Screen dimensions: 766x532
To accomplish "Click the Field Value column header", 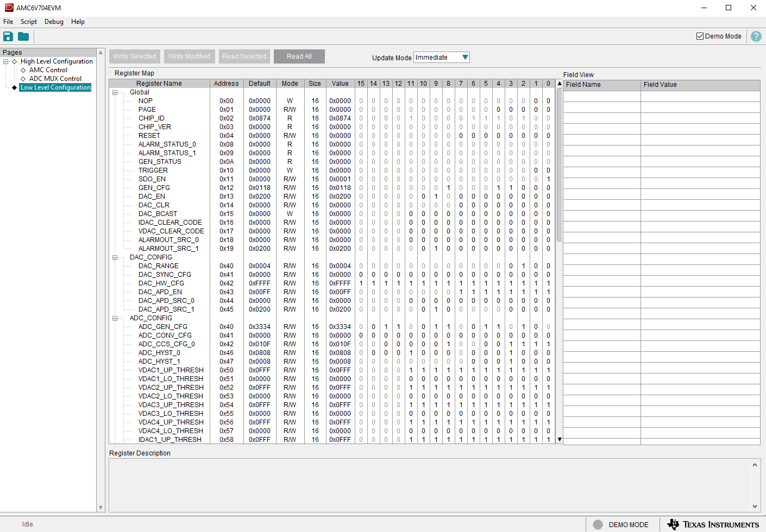I will point(700,85).
